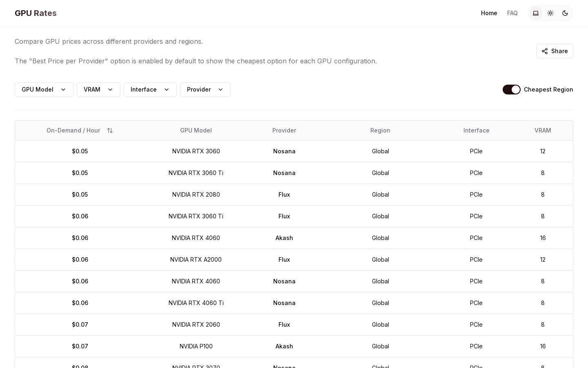588x368 pixels.
Task: Click the sort arrows icon beside On-Demand / Hour
Action: [110, 130]
